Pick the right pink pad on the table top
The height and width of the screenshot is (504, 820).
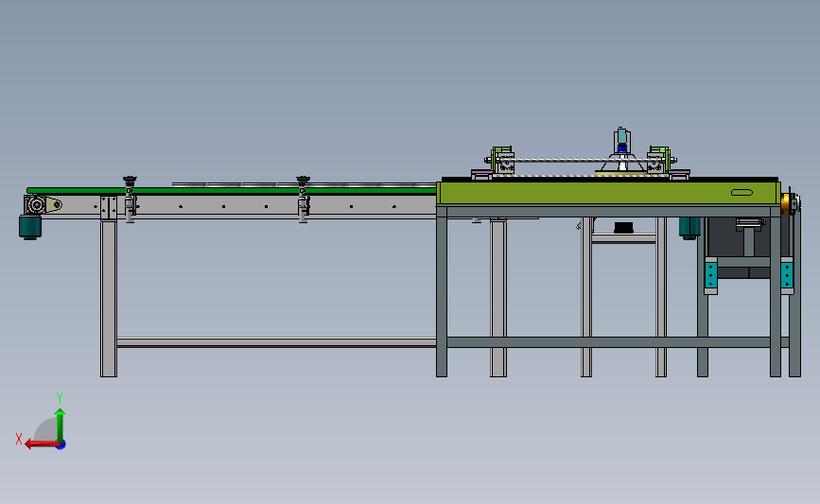coord(679,172)
